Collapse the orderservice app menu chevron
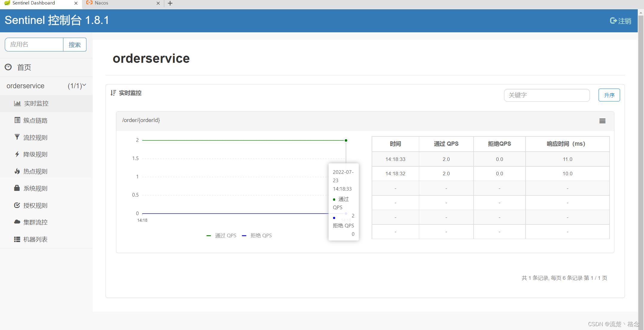The width and height of the screenshot is (644, 330). (x=84, y=85)
